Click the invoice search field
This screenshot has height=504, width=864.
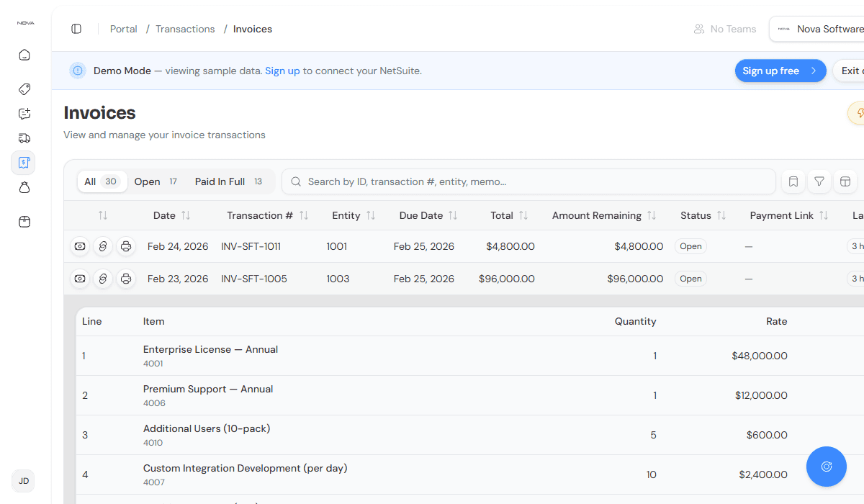coord(528,181)
